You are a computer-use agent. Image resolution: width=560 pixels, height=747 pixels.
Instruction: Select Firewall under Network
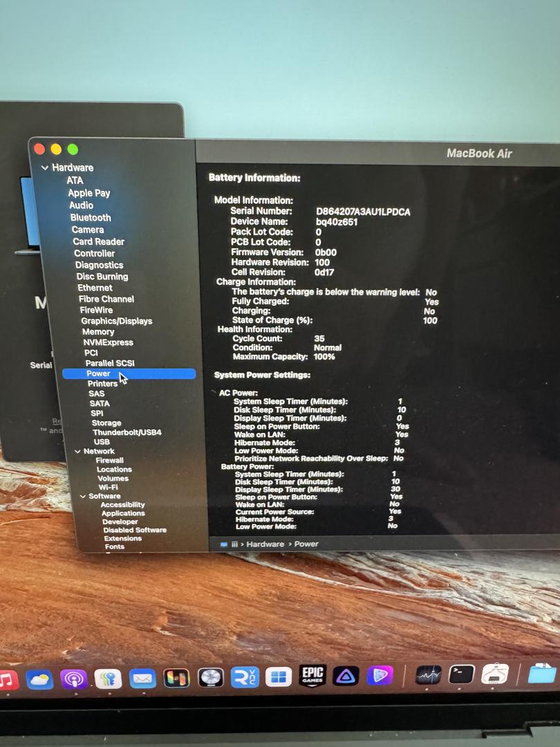coord(109,460)
